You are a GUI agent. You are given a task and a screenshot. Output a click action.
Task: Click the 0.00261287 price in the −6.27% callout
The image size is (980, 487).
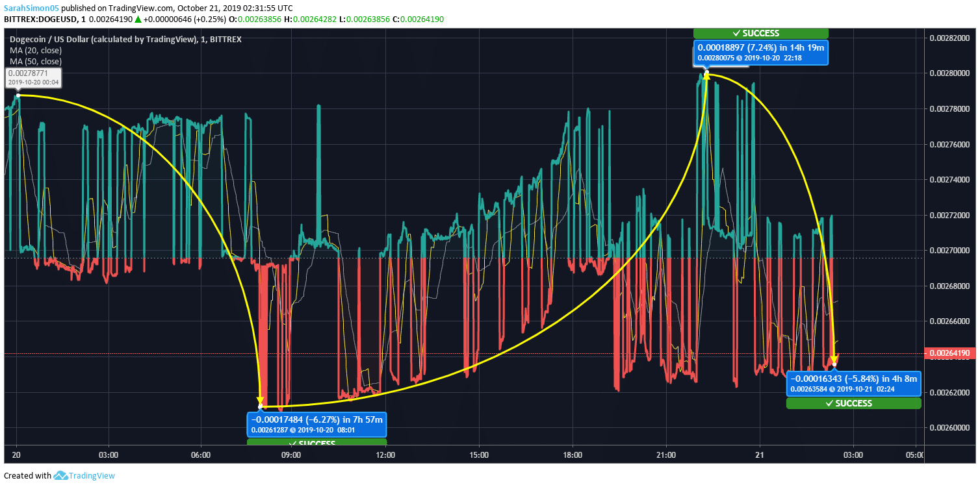(x=270, y=431)
